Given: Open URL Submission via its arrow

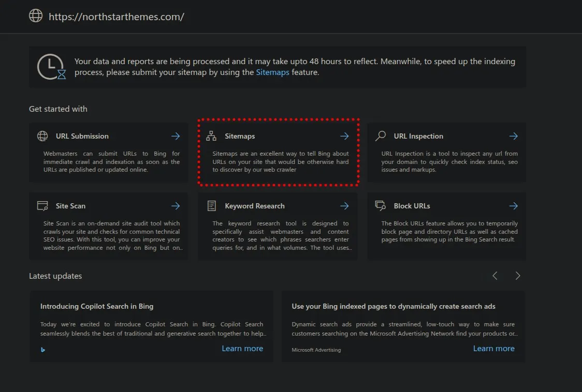Looking at the screenshot, I should [176, 136].
